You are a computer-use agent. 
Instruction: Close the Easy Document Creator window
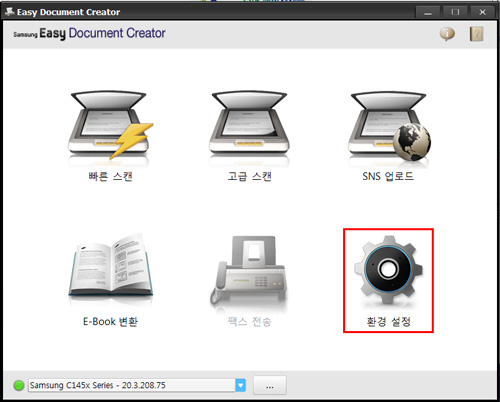click(482, 12)
